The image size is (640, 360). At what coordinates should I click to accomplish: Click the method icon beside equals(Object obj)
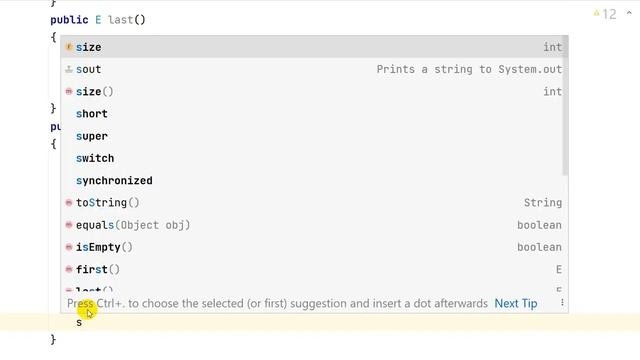coord(69,225)
